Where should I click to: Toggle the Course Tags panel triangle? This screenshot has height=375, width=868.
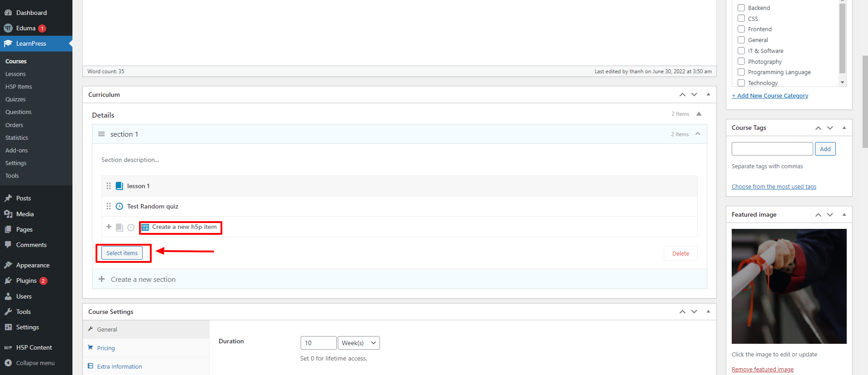(x=844, y=128)
